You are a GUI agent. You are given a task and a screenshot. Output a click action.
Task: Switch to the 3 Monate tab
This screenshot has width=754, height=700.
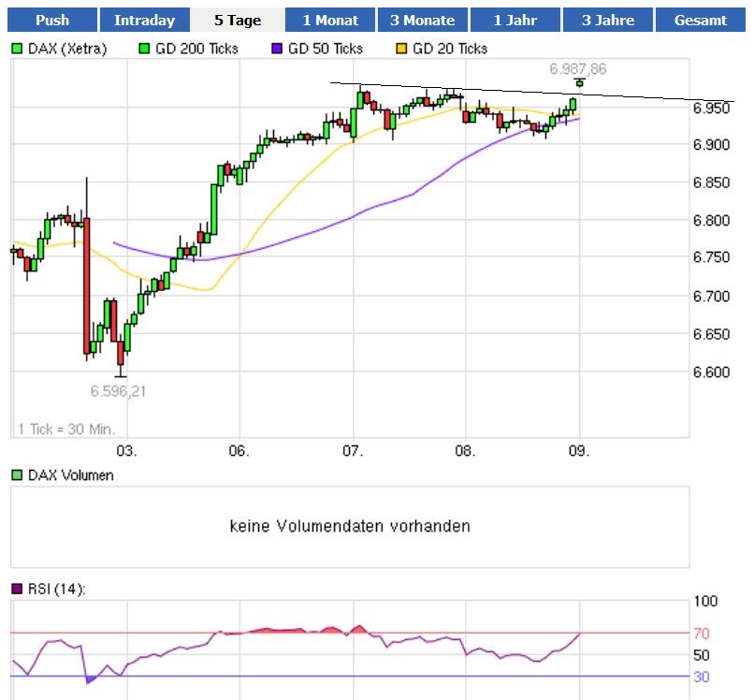[x=422, y=20]
